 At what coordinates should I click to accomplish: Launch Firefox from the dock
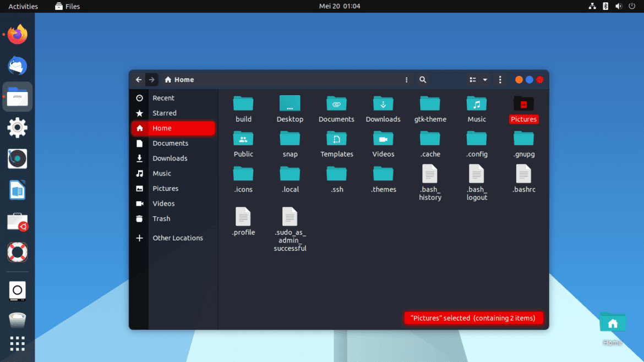[x=17, y=34]
